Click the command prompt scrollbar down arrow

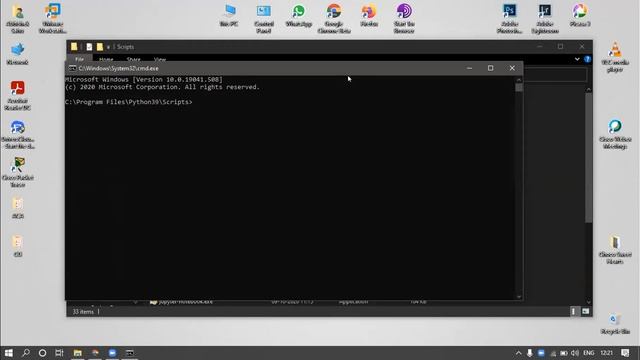point(519,297)
